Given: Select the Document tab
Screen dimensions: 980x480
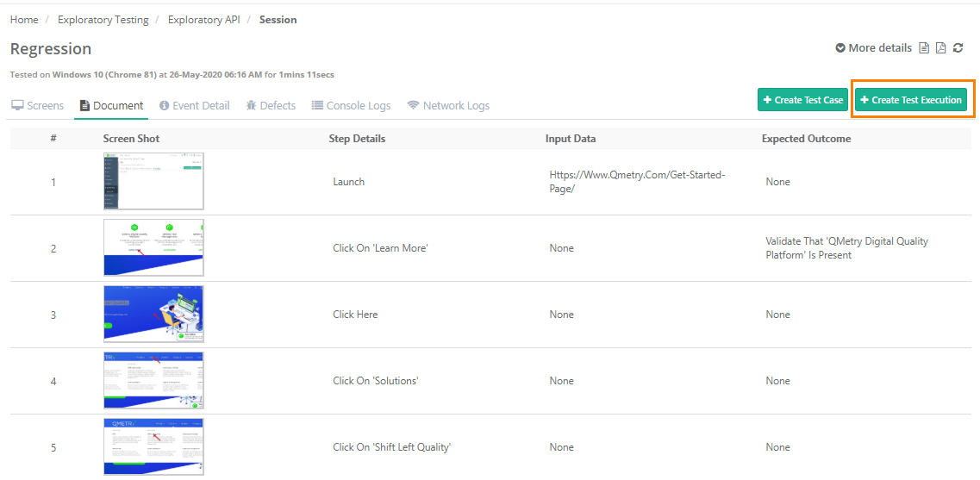Looking at the screenshot, I should point(111,106).
